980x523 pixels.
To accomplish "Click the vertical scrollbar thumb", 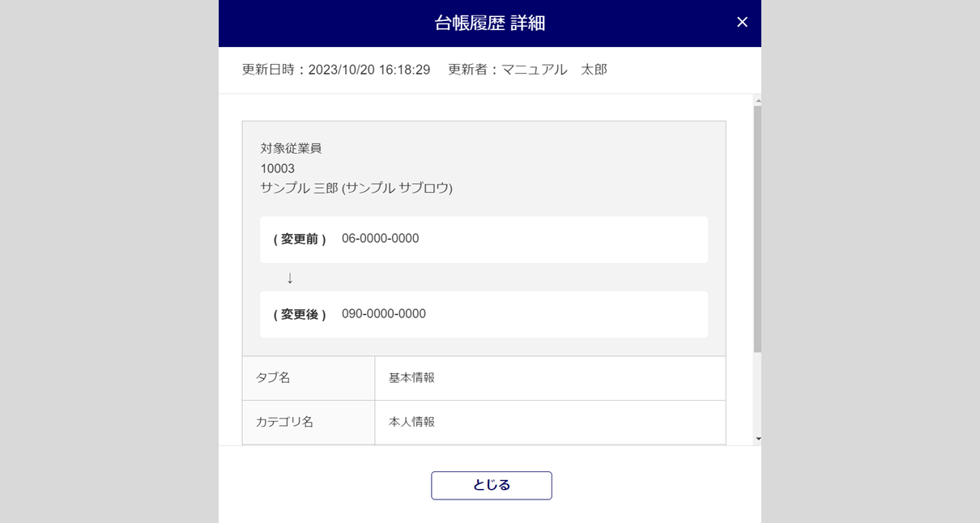I will point(758,227).
